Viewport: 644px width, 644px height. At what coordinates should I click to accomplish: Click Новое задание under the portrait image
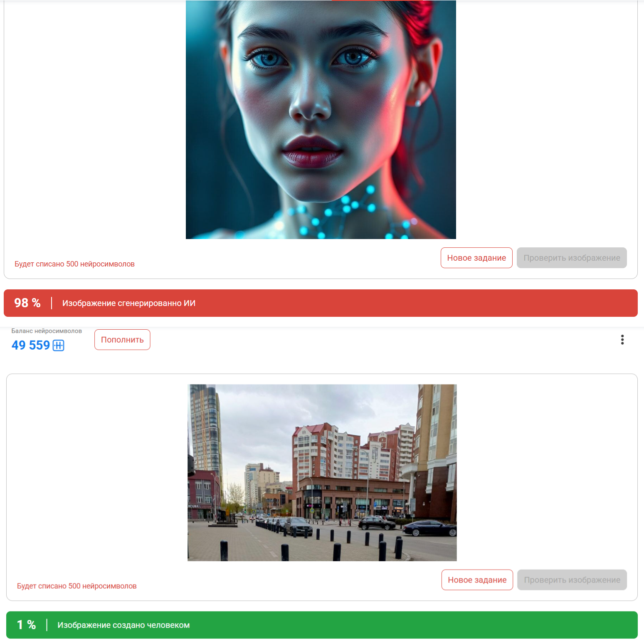[x=476, y=258]
